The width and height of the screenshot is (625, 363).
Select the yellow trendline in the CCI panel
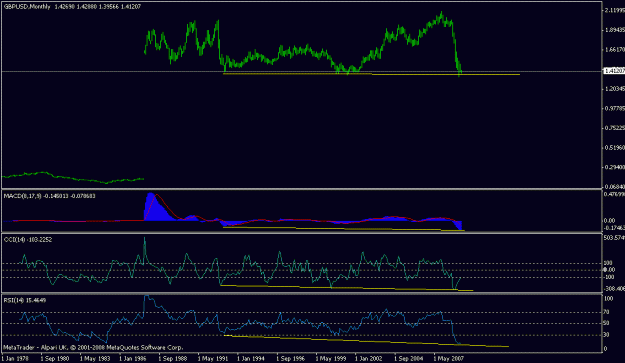[346, 288]
